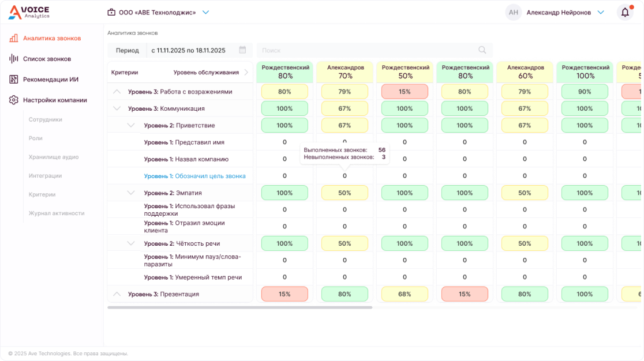This screenshot has height=361, width=644.
Task: Expand the company selector dropdown
Action: tap(206, 12)
